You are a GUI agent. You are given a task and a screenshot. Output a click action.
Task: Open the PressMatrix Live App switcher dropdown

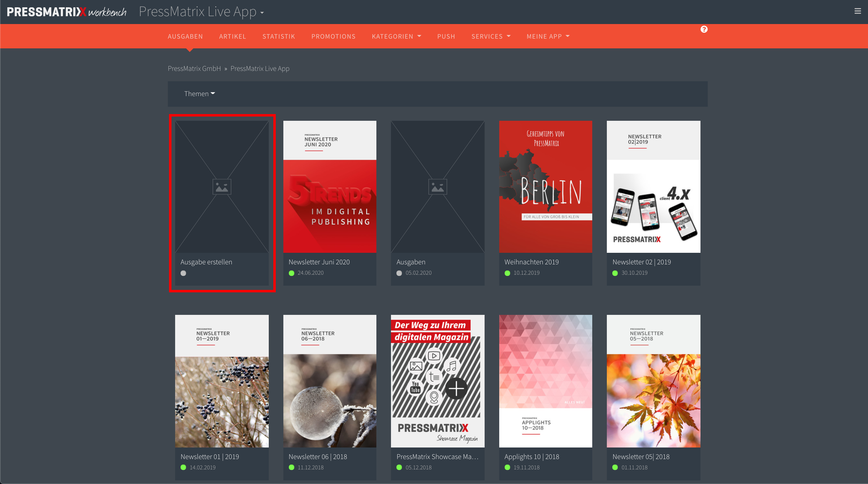coord(201,12)
